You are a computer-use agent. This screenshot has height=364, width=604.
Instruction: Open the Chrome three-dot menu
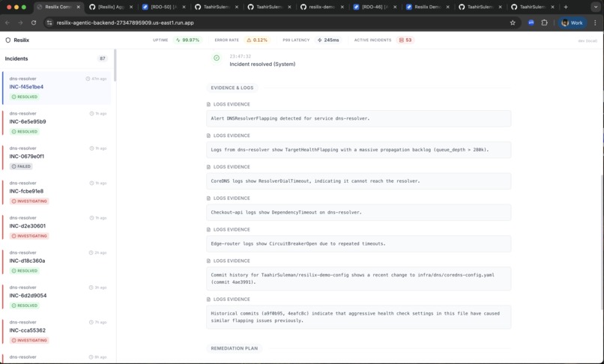(x=595, y=22)
